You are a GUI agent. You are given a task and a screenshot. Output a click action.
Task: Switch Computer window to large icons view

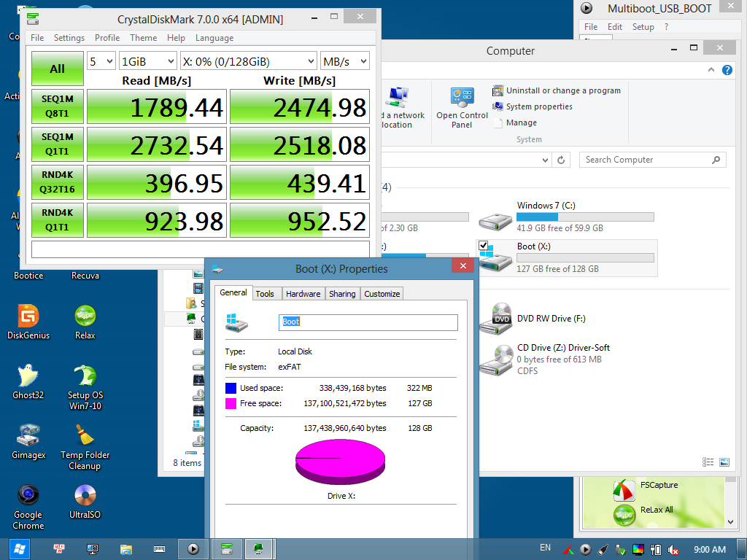click(x=724, y=462)
